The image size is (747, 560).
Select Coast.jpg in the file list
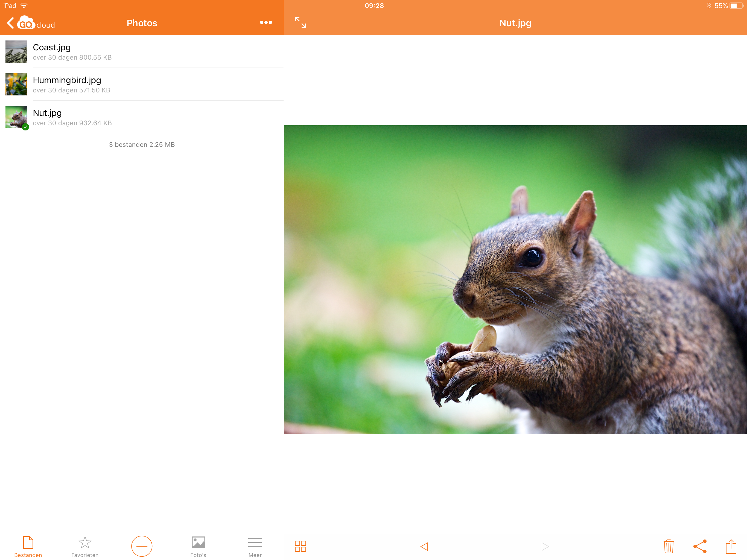[142, 52]
